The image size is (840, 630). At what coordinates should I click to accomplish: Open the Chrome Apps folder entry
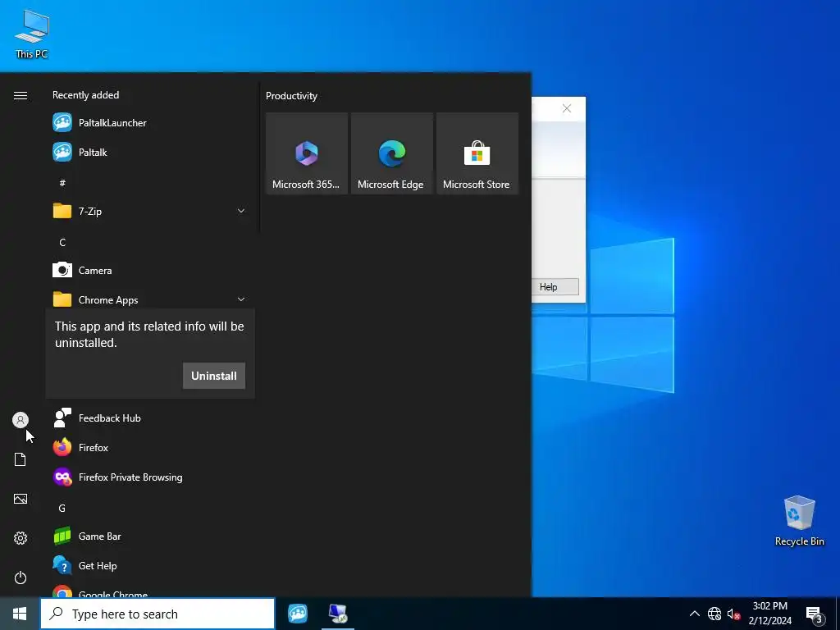[x=150, y=299]
